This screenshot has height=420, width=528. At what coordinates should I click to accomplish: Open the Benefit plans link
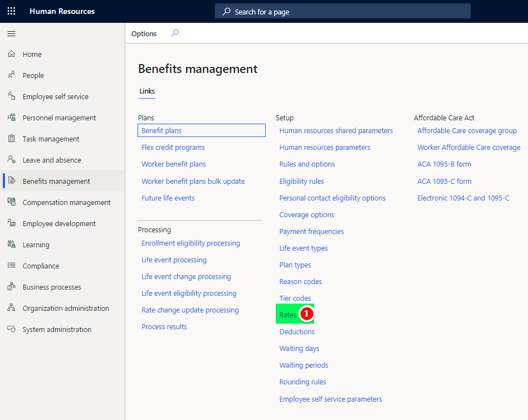pos(162,131)
